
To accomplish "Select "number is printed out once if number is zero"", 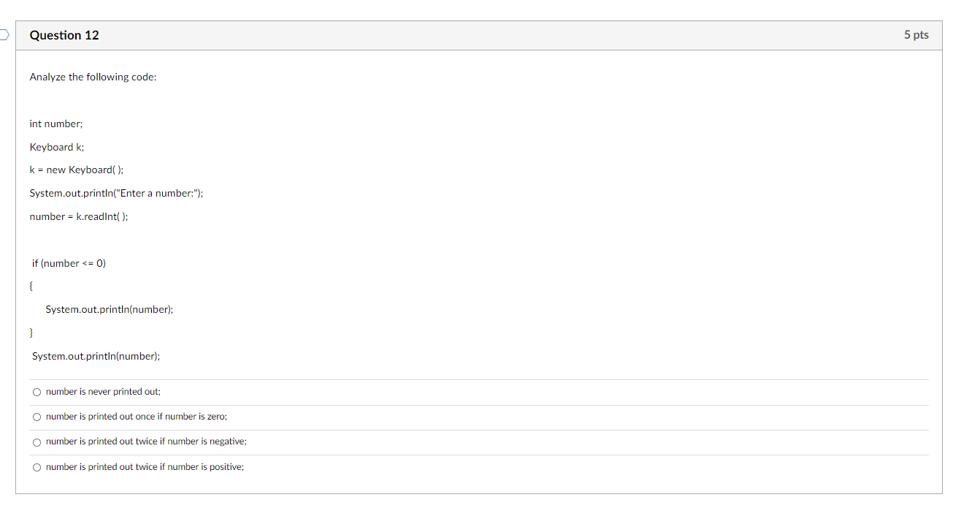I will [37, 417].
